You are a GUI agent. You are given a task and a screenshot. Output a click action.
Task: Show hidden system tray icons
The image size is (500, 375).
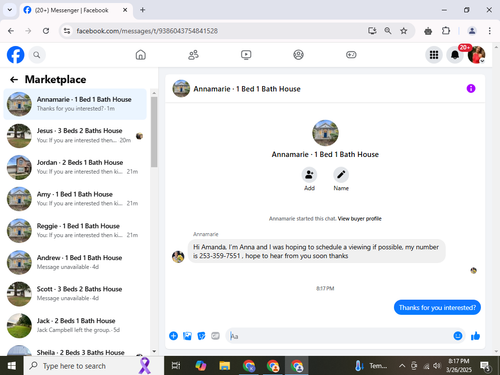402,366
